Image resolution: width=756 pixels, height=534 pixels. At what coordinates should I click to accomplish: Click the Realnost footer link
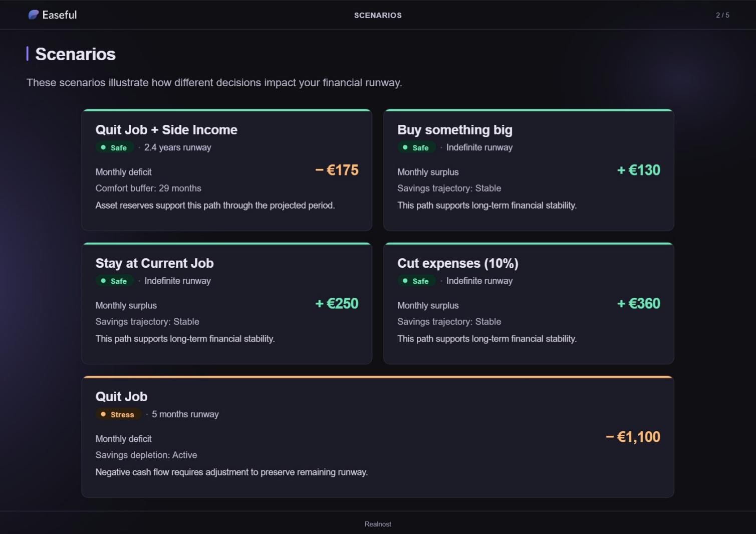(378, 524)
